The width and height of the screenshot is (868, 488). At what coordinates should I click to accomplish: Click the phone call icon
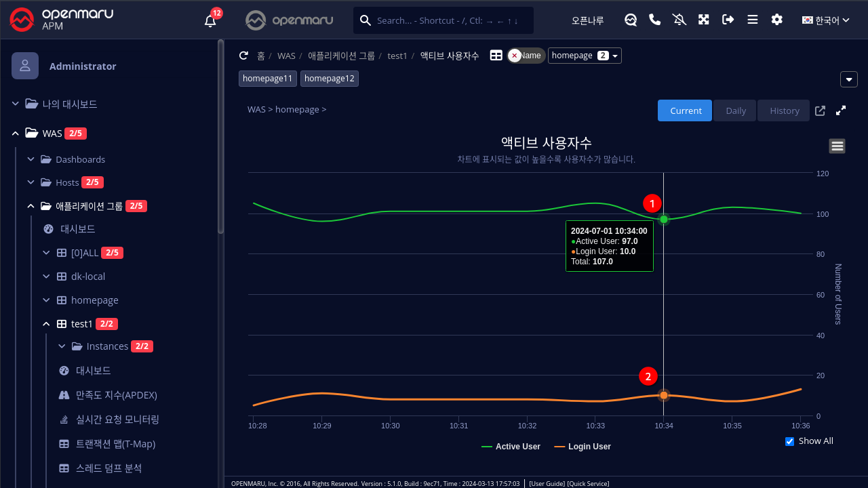coord(654,20)
